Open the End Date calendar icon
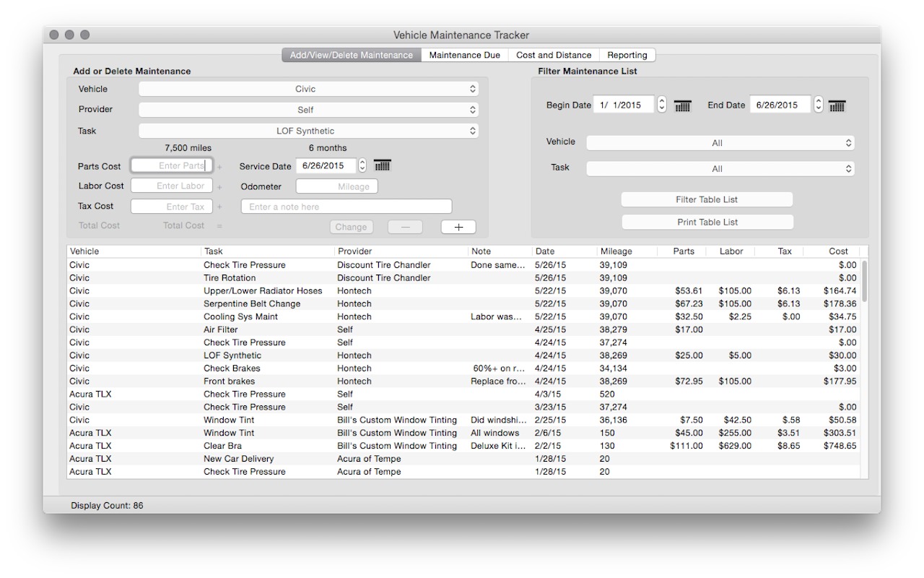This screenshot has height=578, width=924. point(837,105)
